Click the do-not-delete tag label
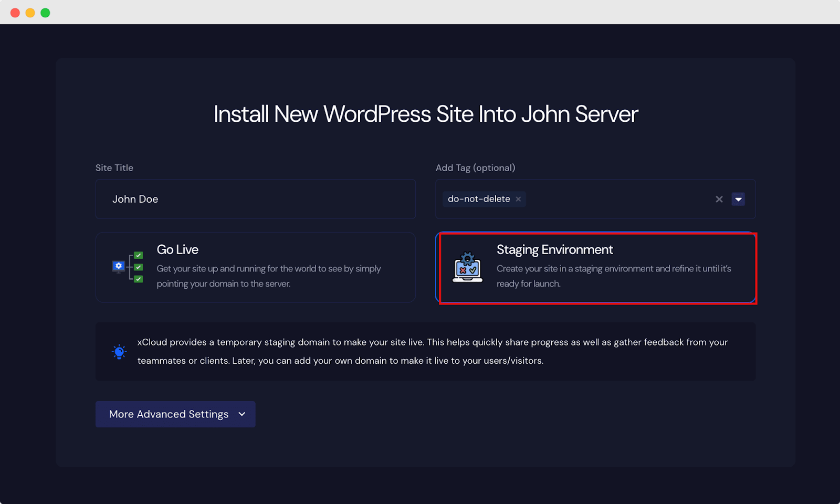Image resolution: width=840 pixels, height=504 pixels. [x=478, y=199]
